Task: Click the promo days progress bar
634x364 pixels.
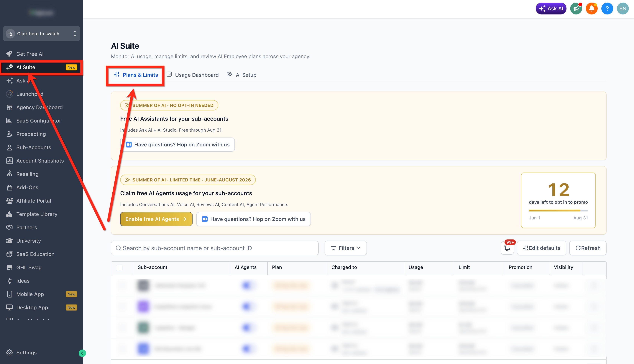Action: (x=558, y=211)
